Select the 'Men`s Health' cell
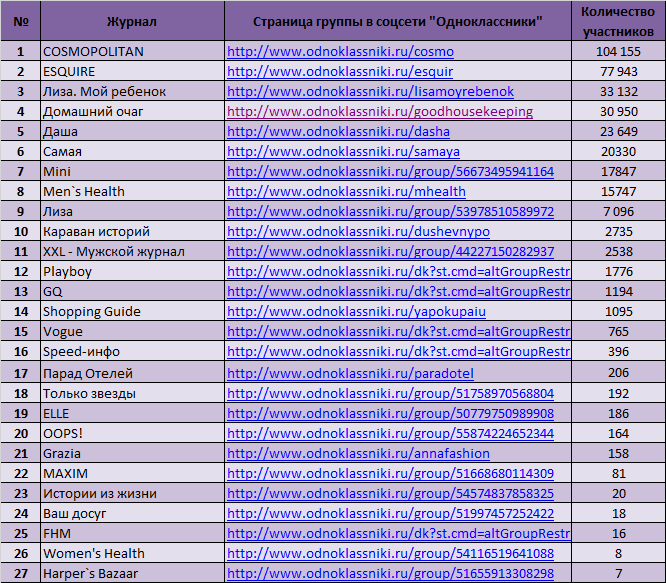666x583 pixels. (132, 192)
